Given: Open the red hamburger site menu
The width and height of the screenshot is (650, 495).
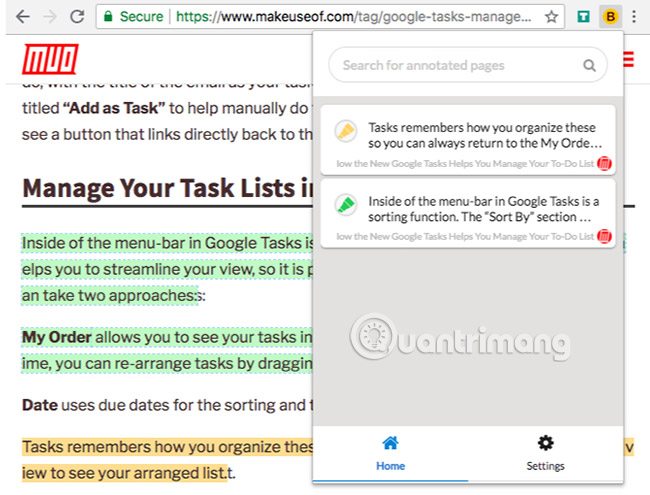Looking at the screenshot, I should pos(628,59).
